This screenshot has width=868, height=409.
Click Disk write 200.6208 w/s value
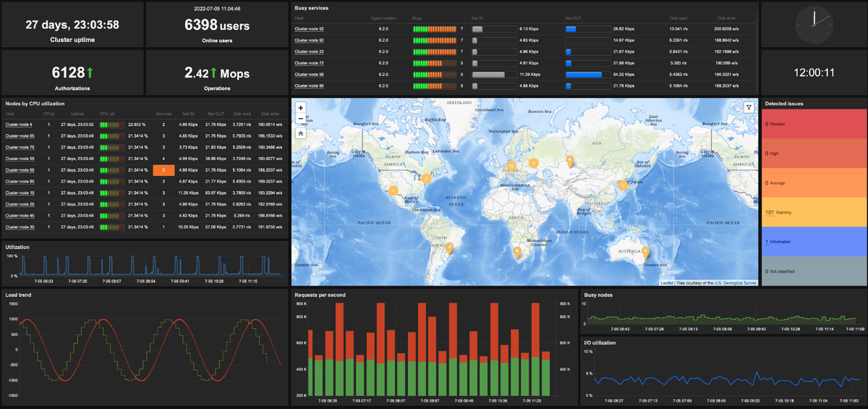(x=728, y=28)
